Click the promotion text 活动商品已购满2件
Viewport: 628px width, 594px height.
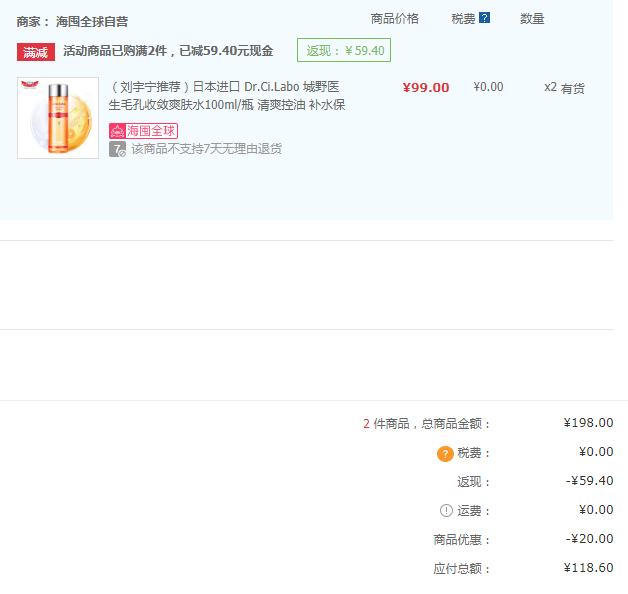(x=115, y=51)
